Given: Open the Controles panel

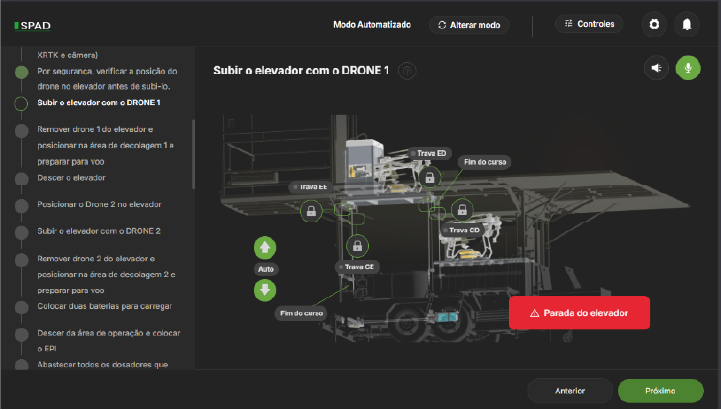Looking at the screenshot, I should pyautogui.click(x=589, y=24).
